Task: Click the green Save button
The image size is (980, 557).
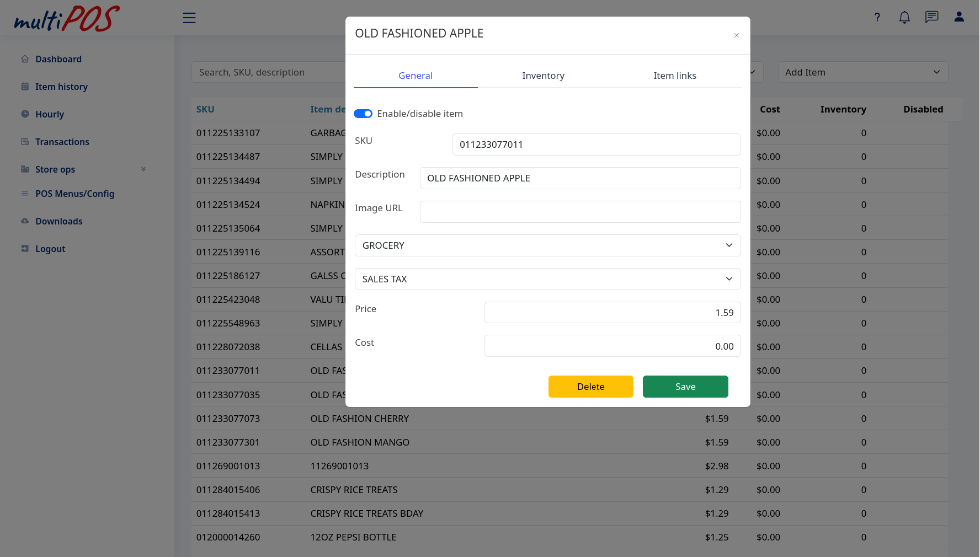Action: pyautogui.click(x=685, y=387)
